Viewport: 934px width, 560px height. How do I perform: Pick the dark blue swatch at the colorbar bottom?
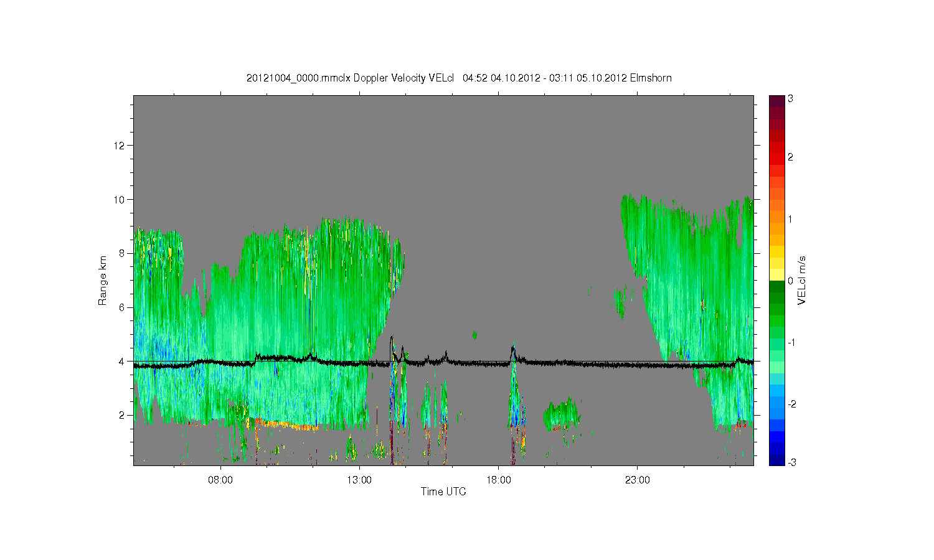pyautogui.click(x=776, y=460)
